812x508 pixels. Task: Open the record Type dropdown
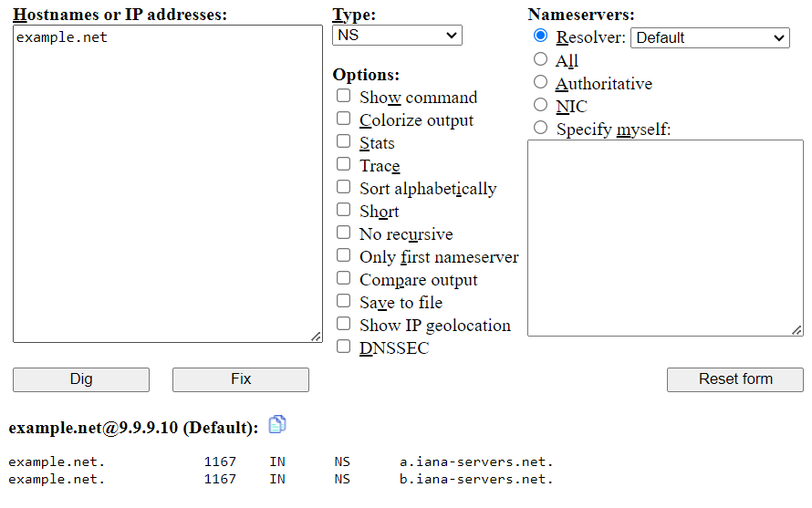397,35
